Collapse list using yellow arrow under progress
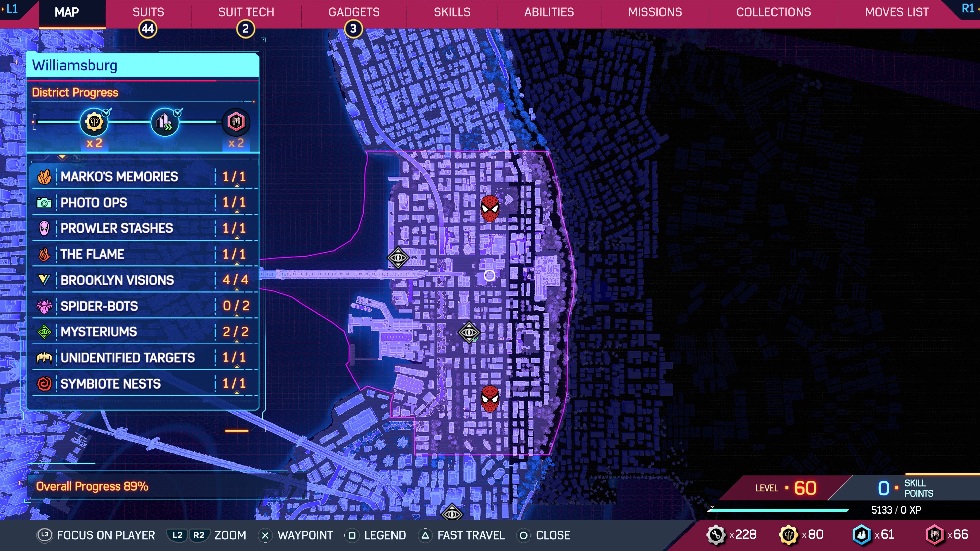 62,157
